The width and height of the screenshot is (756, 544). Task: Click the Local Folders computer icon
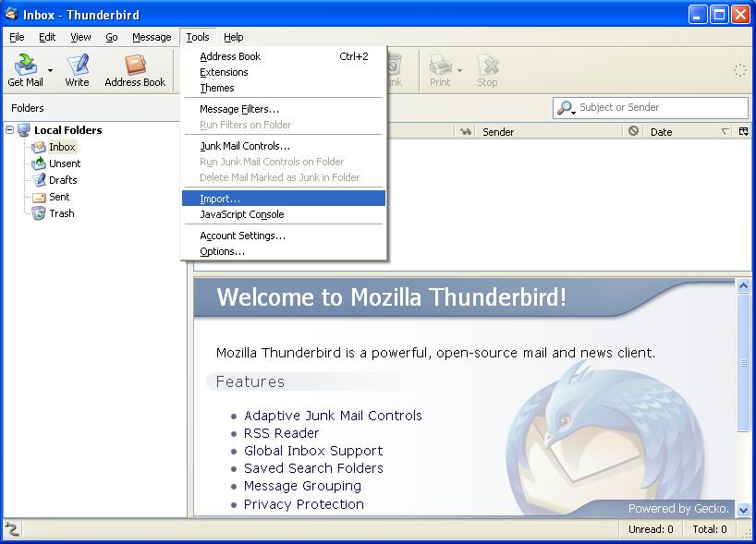24,130
